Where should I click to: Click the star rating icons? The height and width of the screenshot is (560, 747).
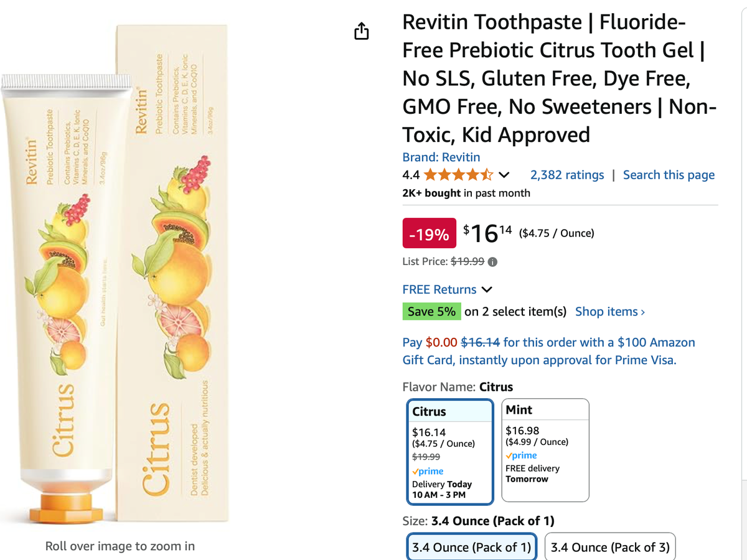click(458, 175)
